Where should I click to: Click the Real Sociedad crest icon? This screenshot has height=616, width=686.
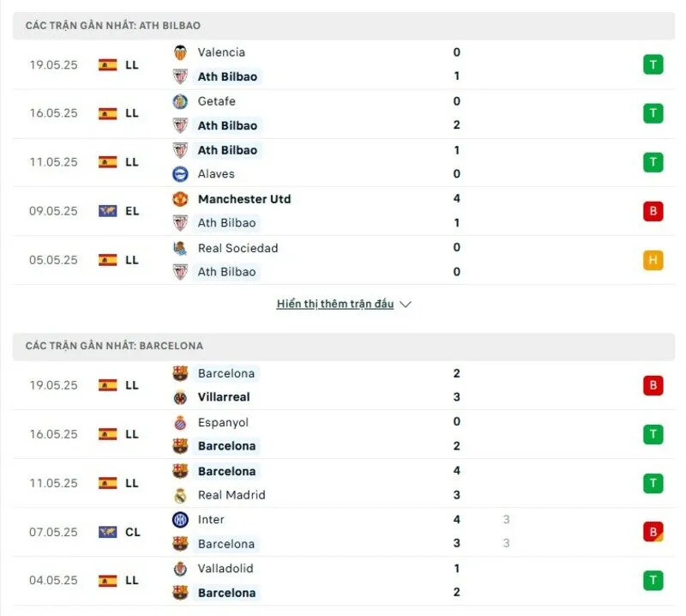pos(180,248)
